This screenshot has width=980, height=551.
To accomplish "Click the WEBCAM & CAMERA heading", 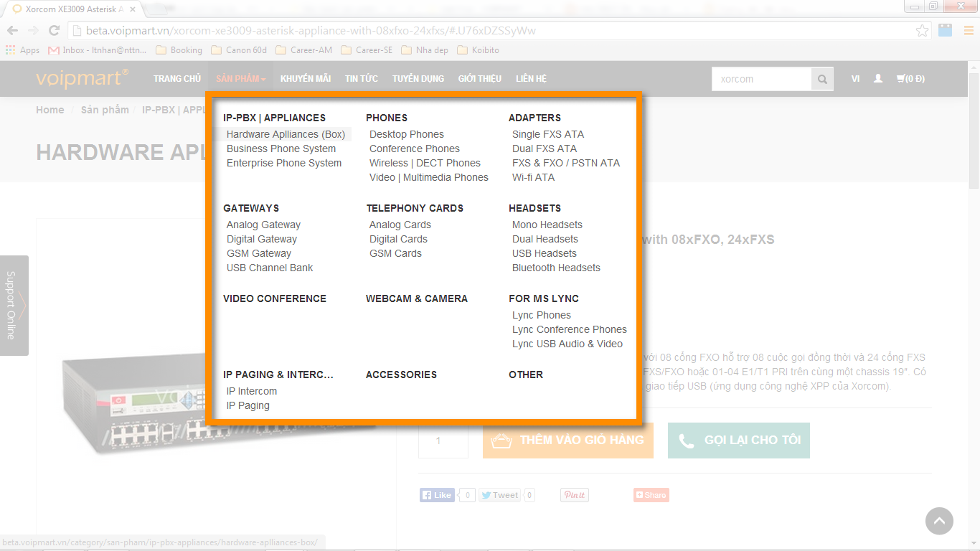I will click(417, 298).
